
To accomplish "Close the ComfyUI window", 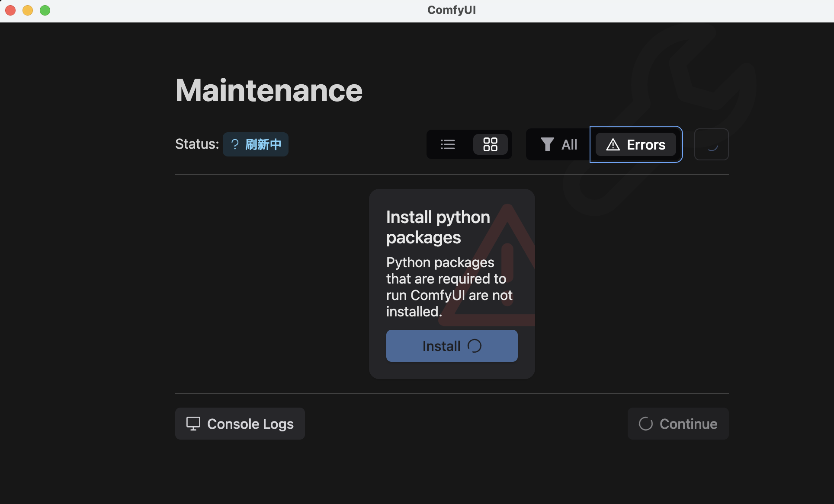I will [x=10, y=10].
